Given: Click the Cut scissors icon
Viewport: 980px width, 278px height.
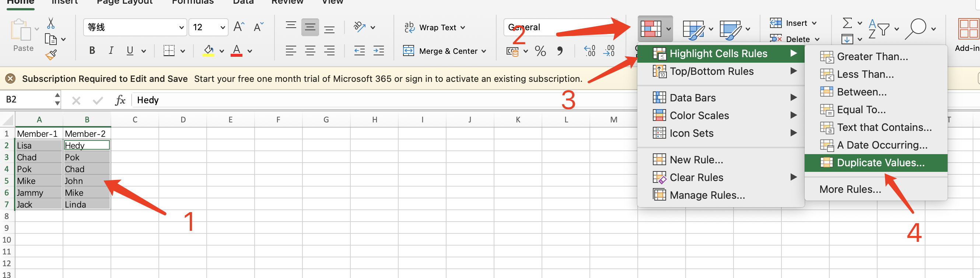Looking at the screenshot, I should click(50, 24).
